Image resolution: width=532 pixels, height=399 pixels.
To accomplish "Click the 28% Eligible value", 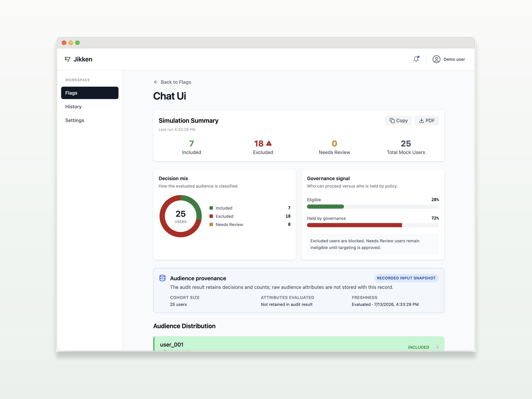I will 435,200.
